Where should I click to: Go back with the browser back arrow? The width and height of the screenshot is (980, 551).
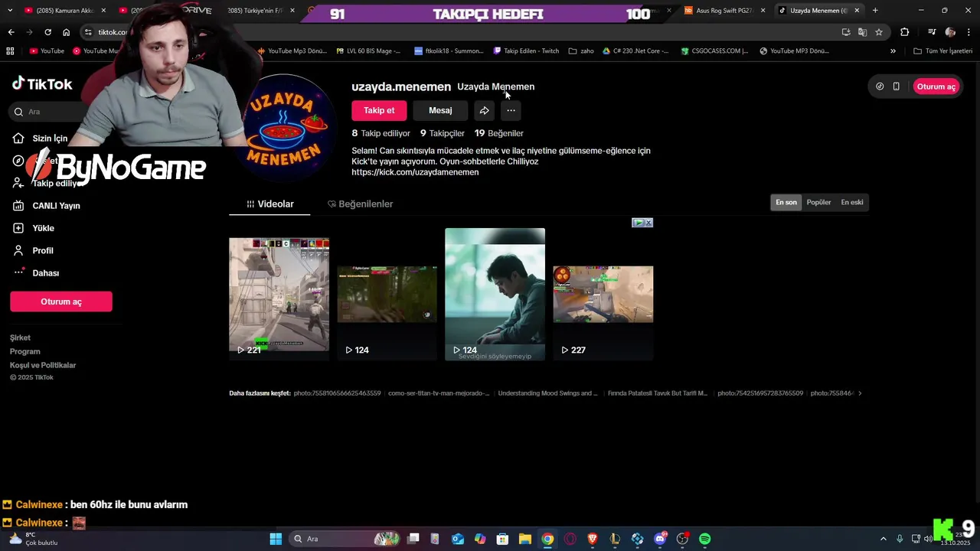11,32
